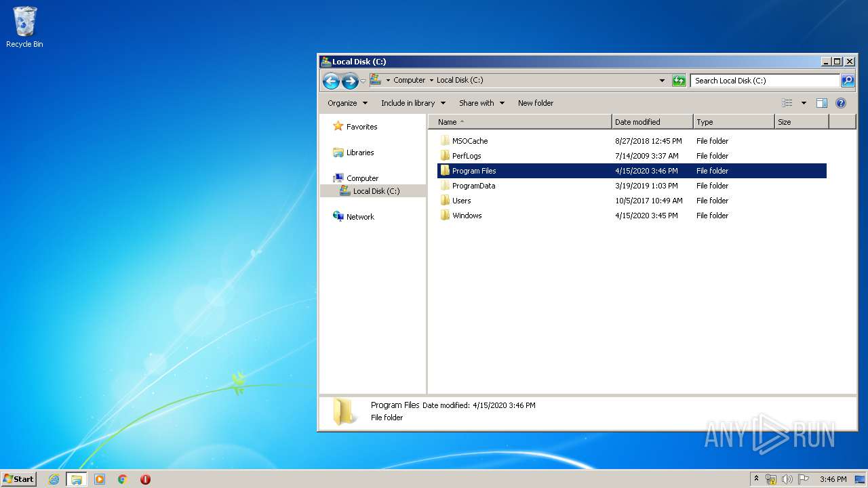Click the large folder icon in details pane

pos(344,411)
